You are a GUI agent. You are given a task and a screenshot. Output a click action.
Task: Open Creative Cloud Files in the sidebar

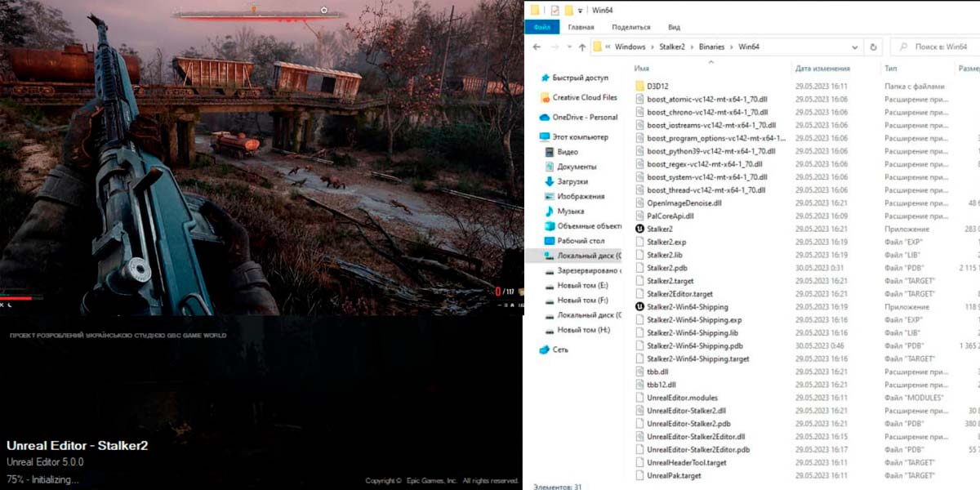coord(578,97)
